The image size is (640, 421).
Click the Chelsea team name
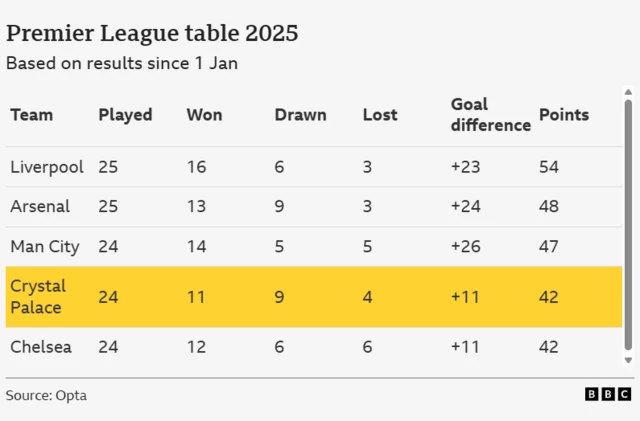coord(40,347)
